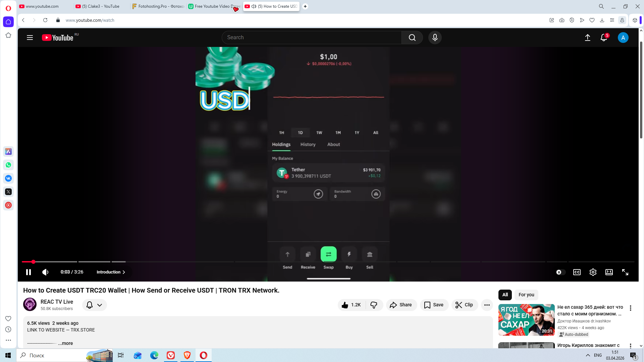
Task: Click the voice search microphone icon
Action: pos(435,38)
